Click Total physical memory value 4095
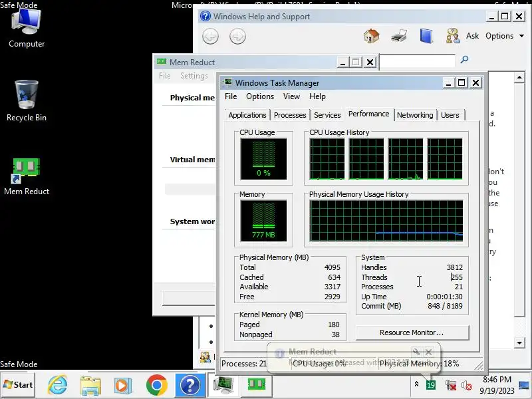The height and width of the screenshot is (399, 532). pyautogui.click(x=332, y=267)
